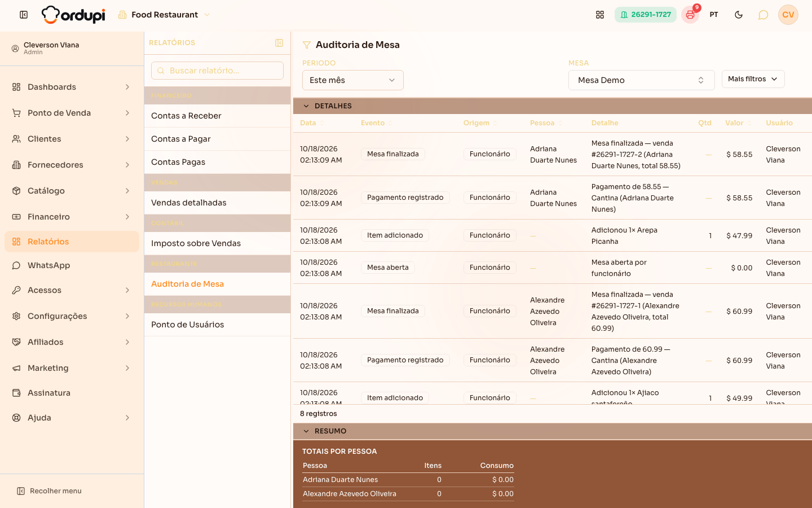The image size is (812, 508).
Task: Open WhatsApp in the sidebar
Action: tap(72, 265)
